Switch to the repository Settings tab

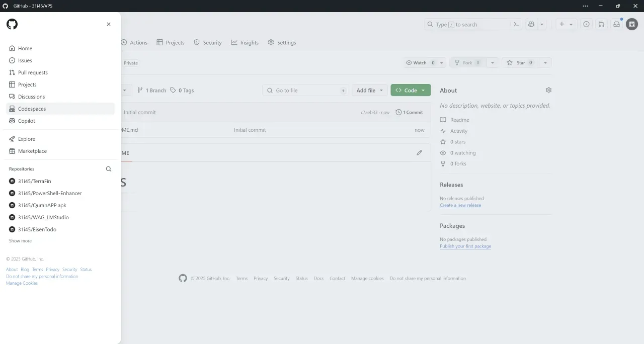point(282,43)
